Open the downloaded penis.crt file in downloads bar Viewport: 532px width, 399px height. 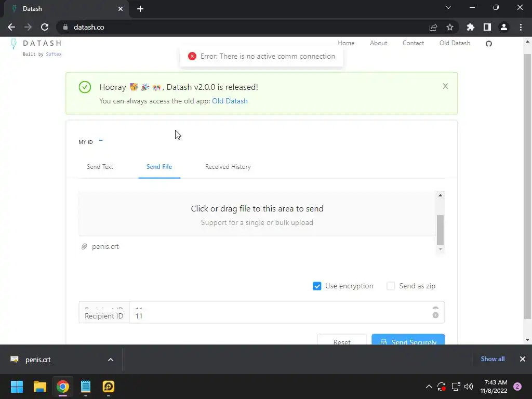[x=37, y=360]
